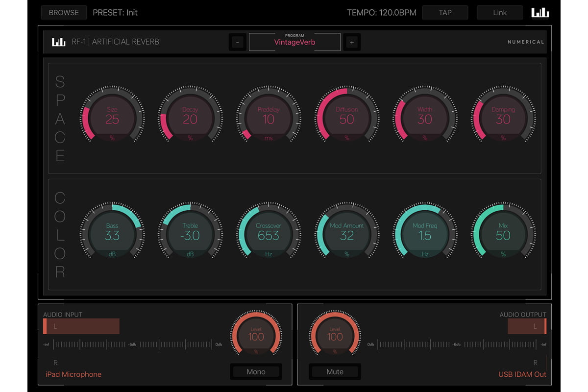Screen dimensions: 588x392
Task: Adjust the Mod Amount knob
Action: tap(346, 232)
